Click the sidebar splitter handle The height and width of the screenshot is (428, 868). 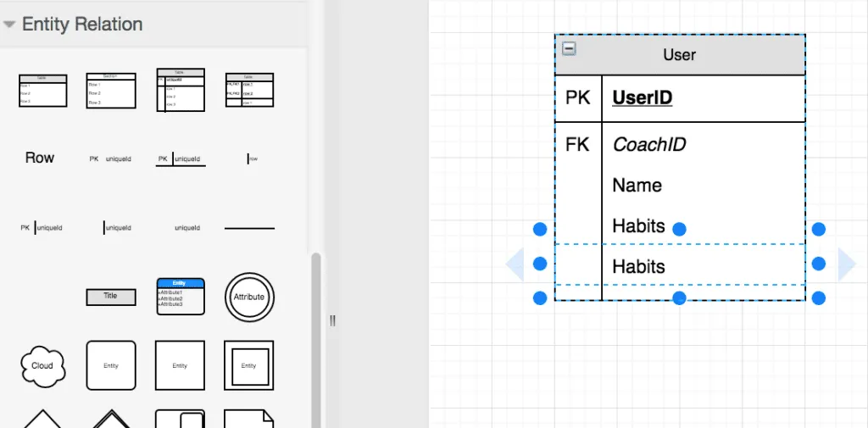point(333,320)
